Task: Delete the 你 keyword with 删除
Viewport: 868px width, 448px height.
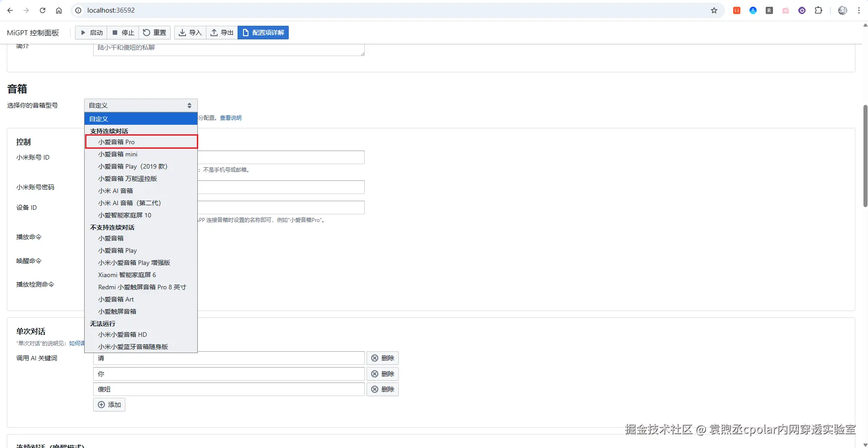Action: (x=383, y=374)
